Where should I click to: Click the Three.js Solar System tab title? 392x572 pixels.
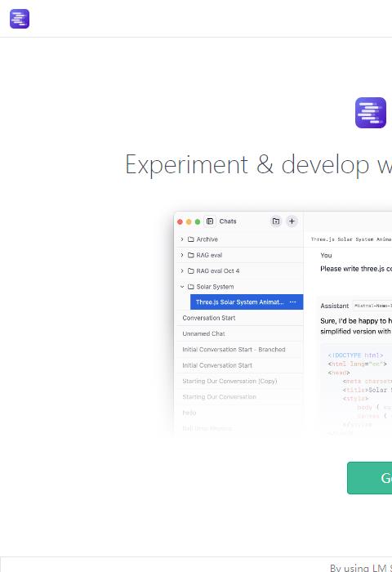click(x=351, y=239)
